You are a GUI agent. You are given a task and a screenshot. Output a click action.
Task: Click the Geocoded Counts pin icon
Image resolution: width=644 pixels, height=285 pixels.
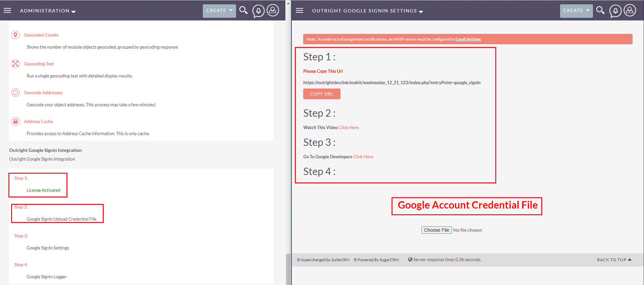tap(15, 35)
